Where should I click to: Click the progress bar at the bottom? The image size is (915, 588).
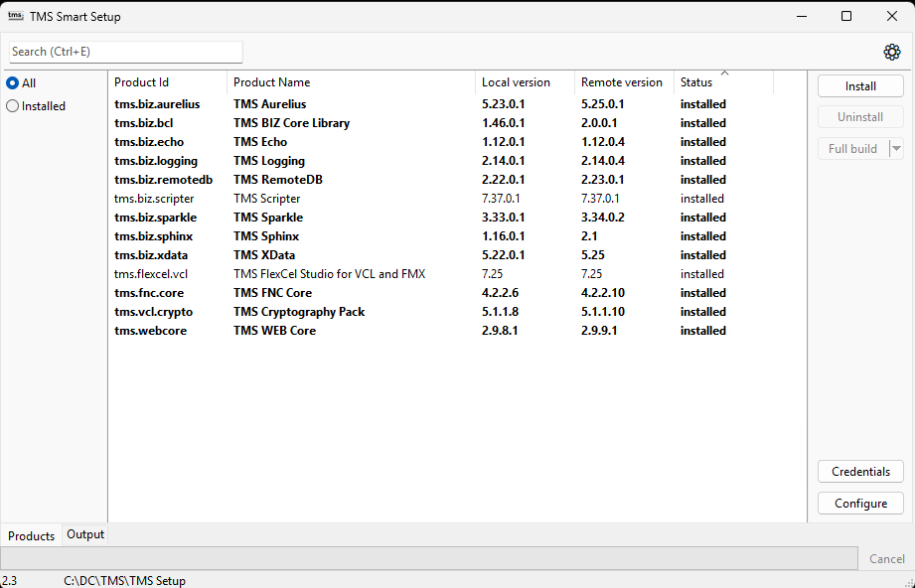[x=427, y=558]
